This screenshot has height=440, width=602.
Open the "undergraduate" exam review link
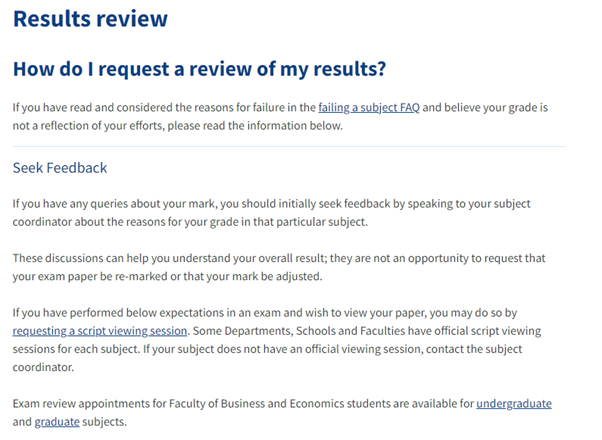(513, 403)
